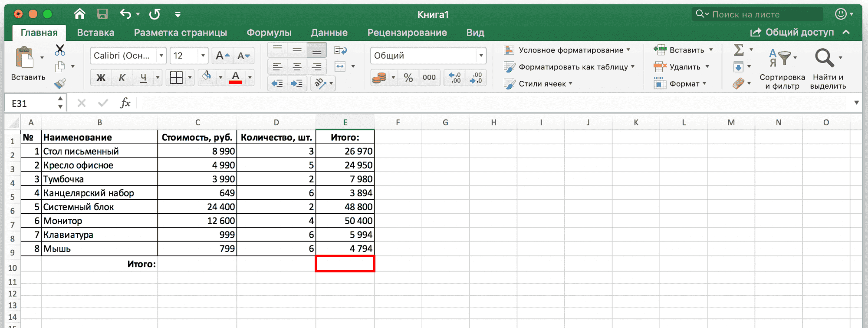This screenshot has width=868, height=328.
Task: Switch to Разметка страницы tab
Action: point(181,33)
